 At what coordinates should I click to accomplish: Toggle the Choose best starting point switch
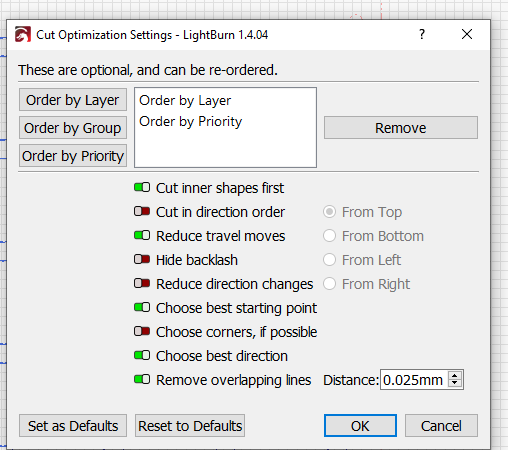(x=142, y=308)
